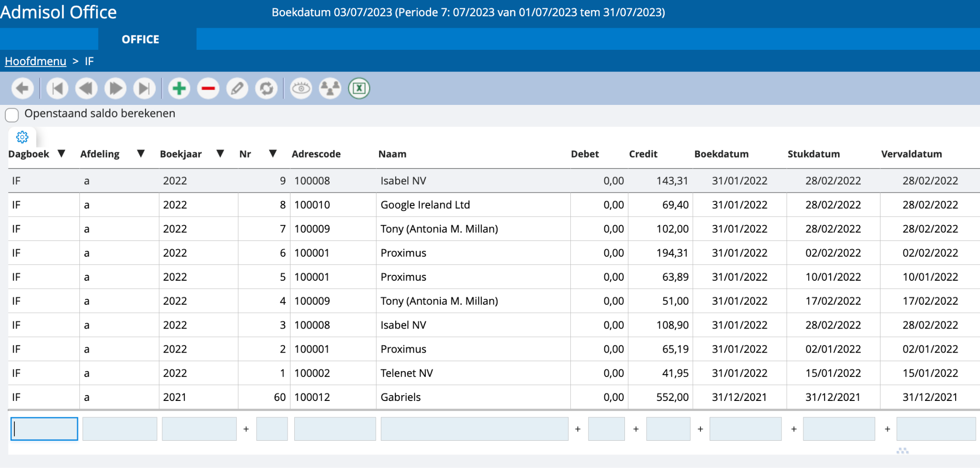Open the Dagboek column filter arrow
980x468 pixels.
61,154
